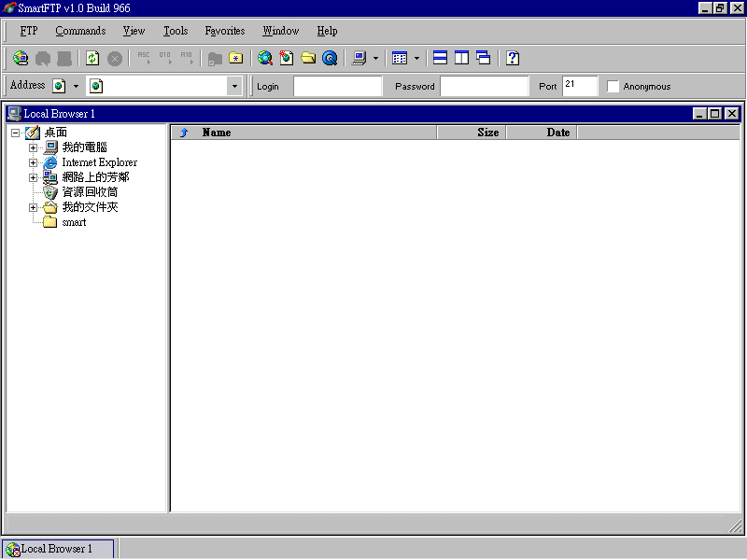Maximize the Local Browser 1 child window

714,113
